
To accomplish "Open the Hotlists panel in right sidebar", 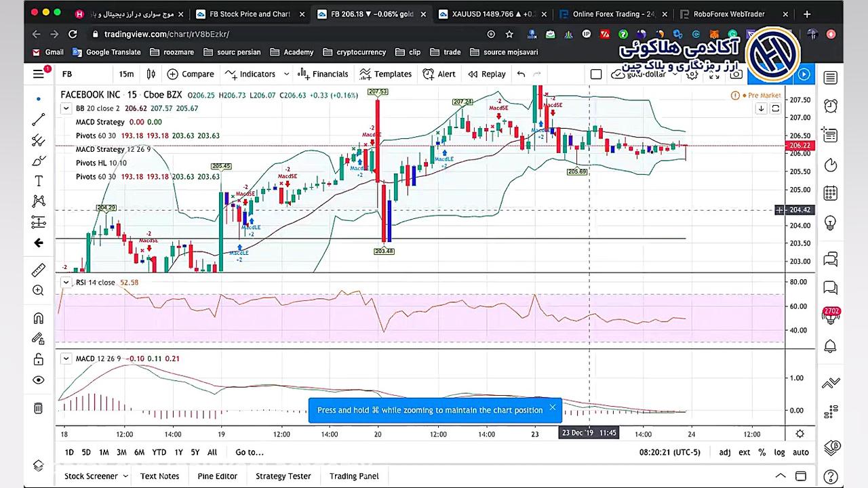I will 831,165.
